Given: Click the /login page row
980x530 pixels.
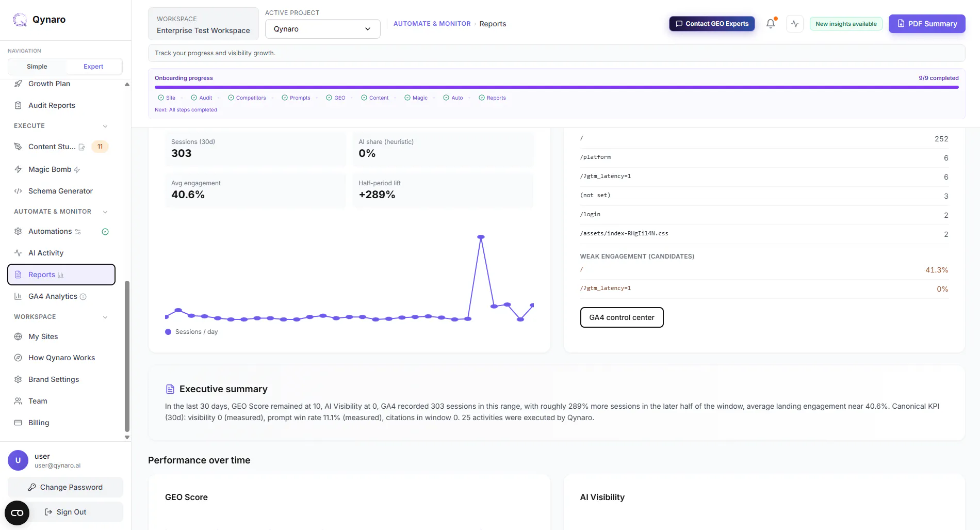Looking at the screenshot, I should tap(764, 215).
